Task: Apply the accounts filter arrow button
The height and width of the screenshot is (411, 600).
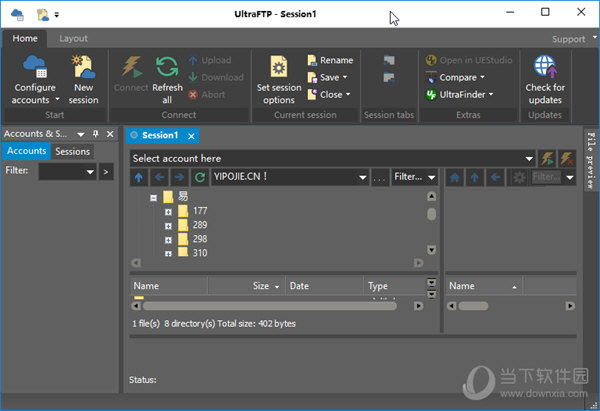Action: click(x=106, y=171)
